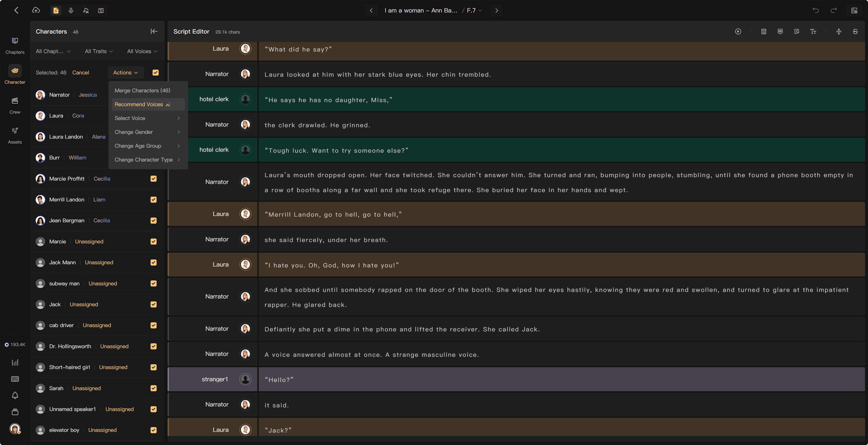Click the Undo arrow

click(x=815, y=10)
